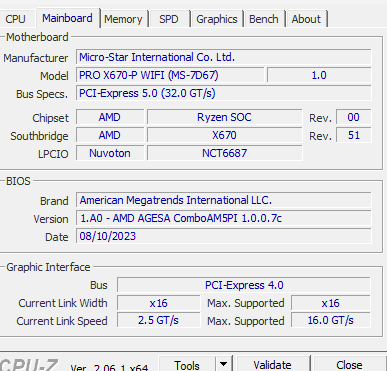Click the Southbridge X670 value
Image resolution: width=387 pixels, height=371 pixels.
coord(224,135)
